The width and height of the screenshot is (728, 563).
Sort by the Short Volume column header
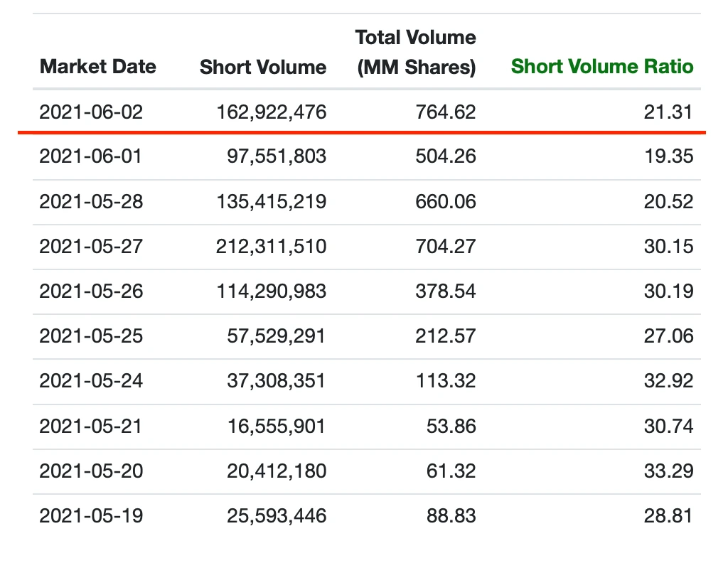(263, 67)
